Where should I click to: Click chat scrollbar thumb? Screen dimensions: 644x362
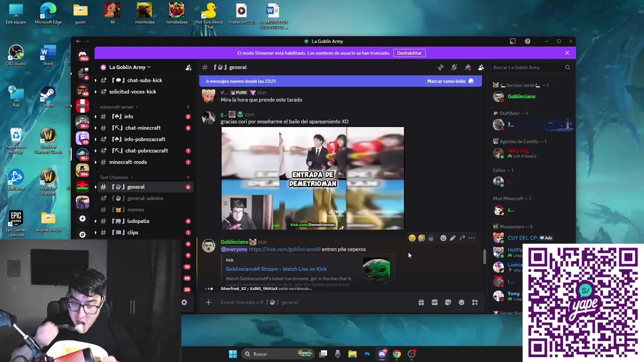tap(484, 256)
